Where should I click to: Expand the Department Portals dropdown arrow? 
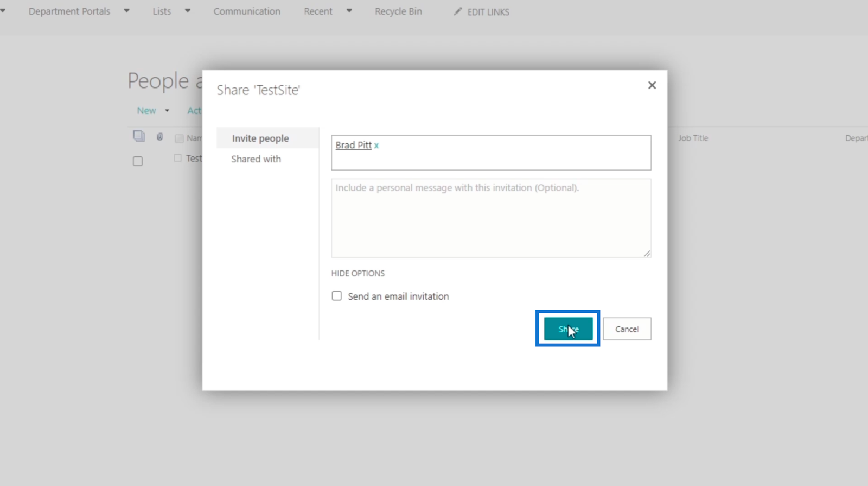coord(126,11)
